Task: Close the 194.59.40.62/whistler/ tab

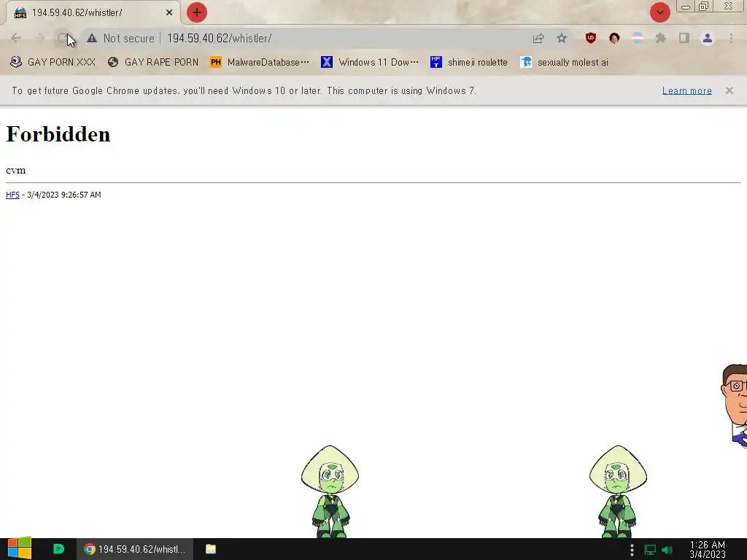Action: [169, 13]
